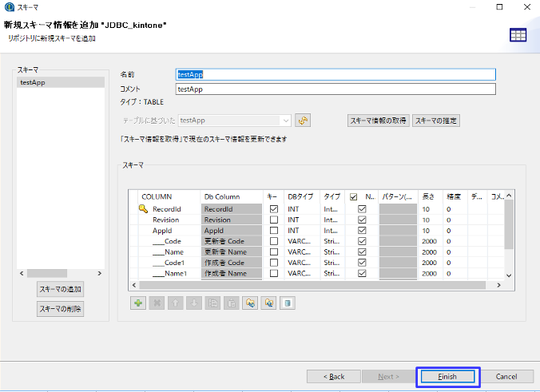Toggle the nullable checkbox for Revision
Screen dimensions: 540x392
[362, 220]
